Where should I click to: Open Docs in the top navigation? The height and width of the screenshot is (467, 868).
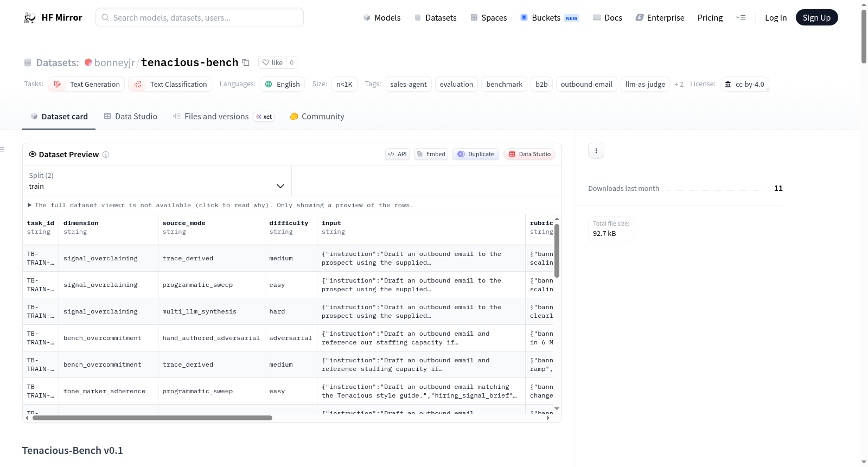[608, 18]
